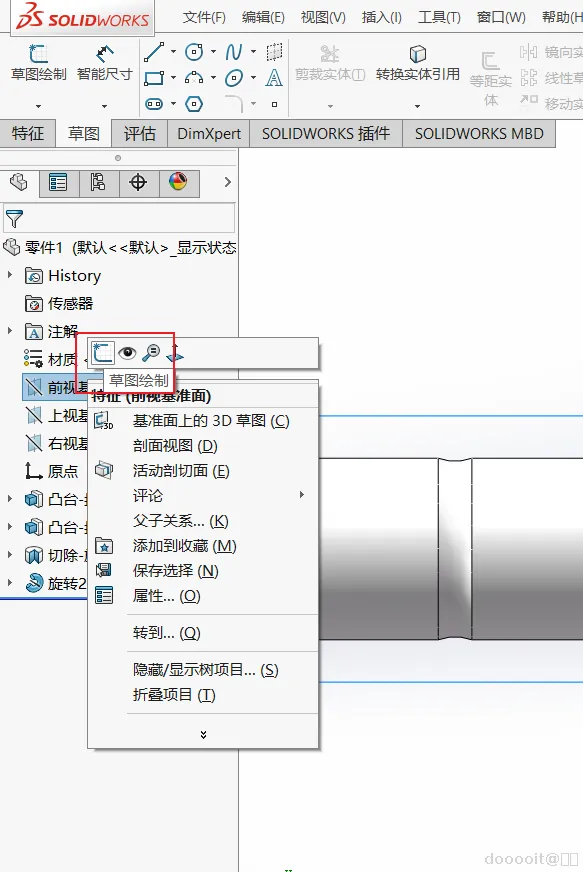Open the DisplayManager color sphere tab
The height and width of the screenshot is (872, 583).
coord(178,181)
